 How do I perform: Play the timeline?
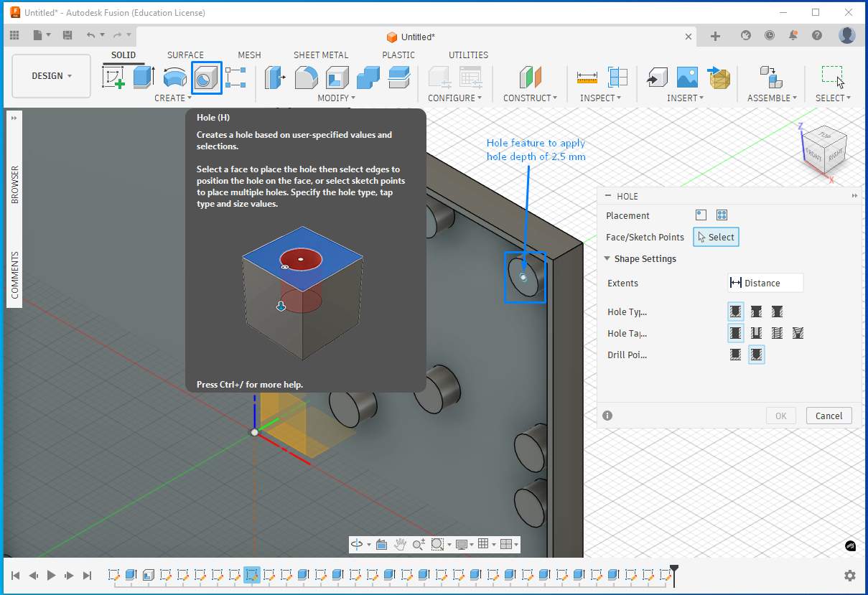[x=51, y=575]
